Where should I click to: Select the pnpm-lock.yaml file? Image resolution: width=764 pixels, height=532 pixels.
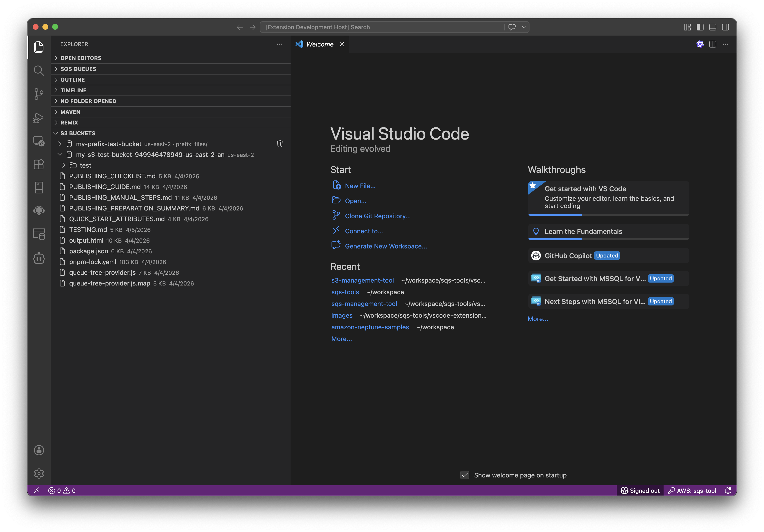[171, 262]
